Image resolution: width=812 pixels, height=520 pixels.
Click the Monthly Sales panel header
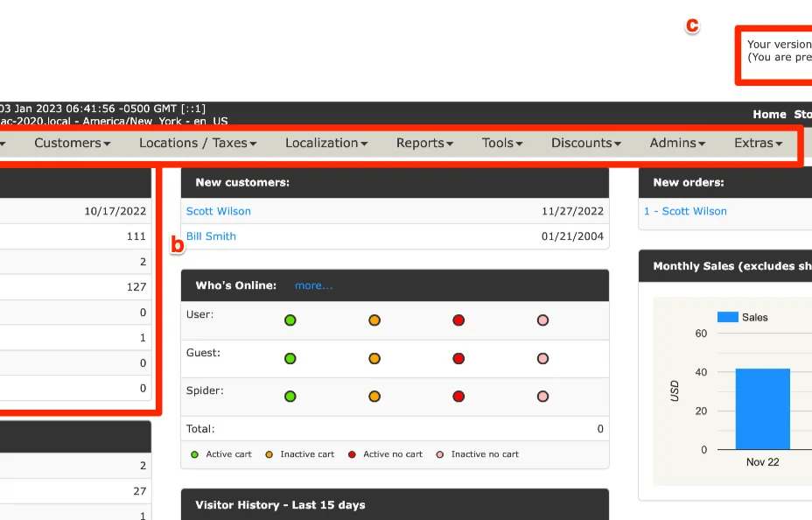[725, 266]
